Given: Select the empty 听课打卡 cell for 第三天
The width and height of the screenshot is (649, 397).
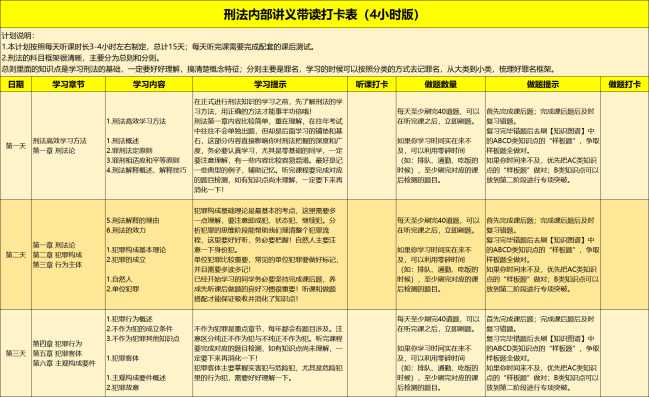Looking at the screenshot, I should click(x=372, y=354).
